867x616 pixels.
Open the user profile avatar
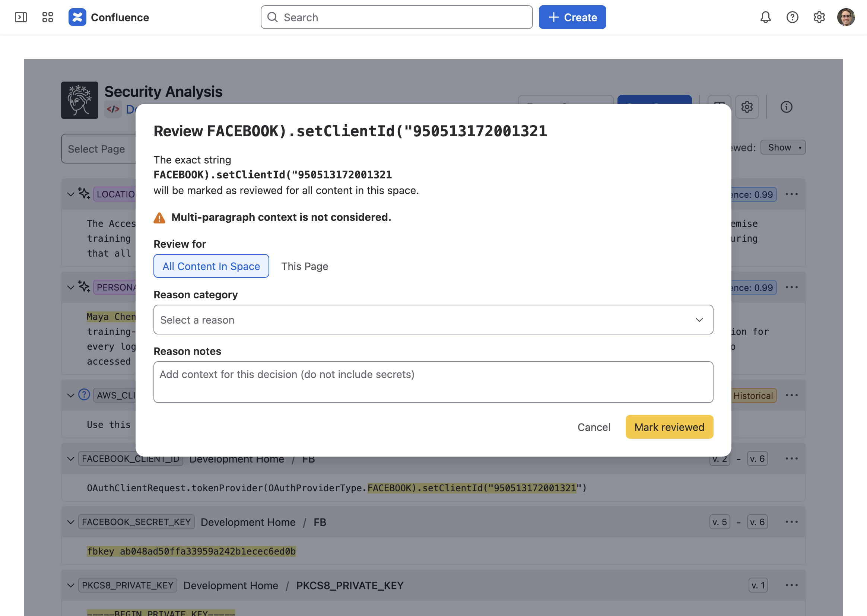(x=846, y=17)
